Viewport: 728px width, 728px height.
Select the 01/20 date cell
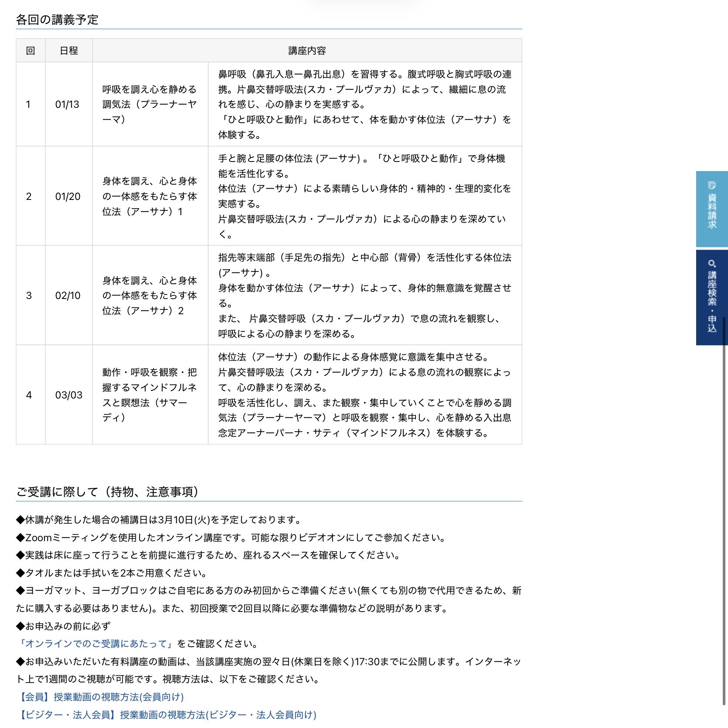(x=68, y=196)
